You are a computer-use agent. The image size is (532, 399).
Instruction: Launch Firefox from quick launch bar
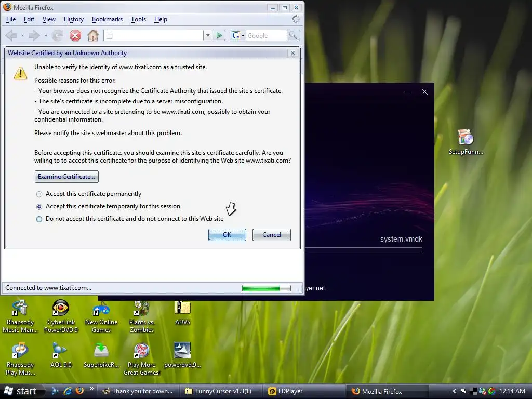point(79,391)
